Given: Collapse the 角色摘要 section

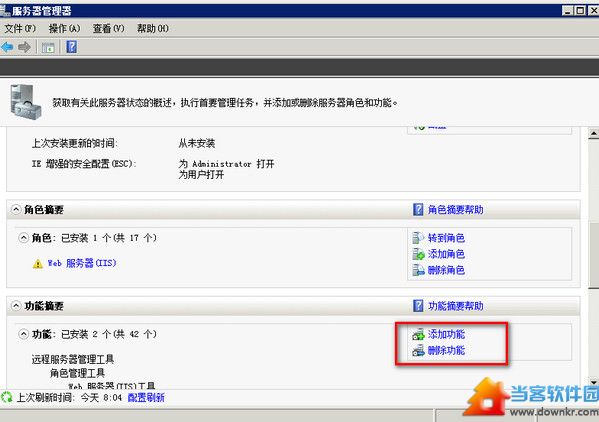Looking at the screenshot, I should coord(16,209).
